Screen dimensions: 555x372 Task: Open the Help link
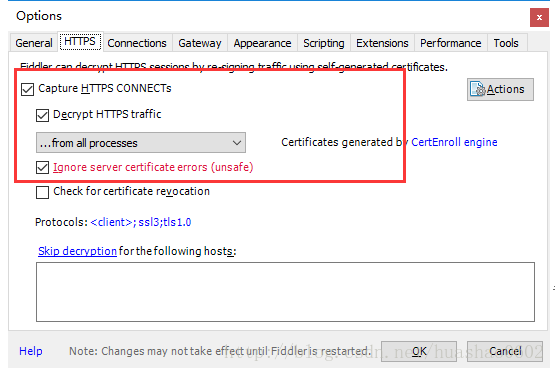(x=31, y=351)
